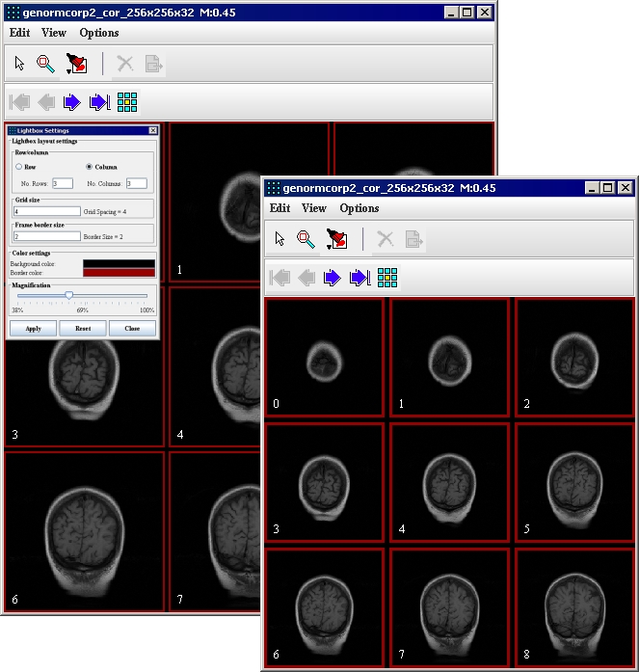Screen dimensions: 639x672
Task: Select brain slice thumbnail numbered 8
Action: (x=575, y=607)
